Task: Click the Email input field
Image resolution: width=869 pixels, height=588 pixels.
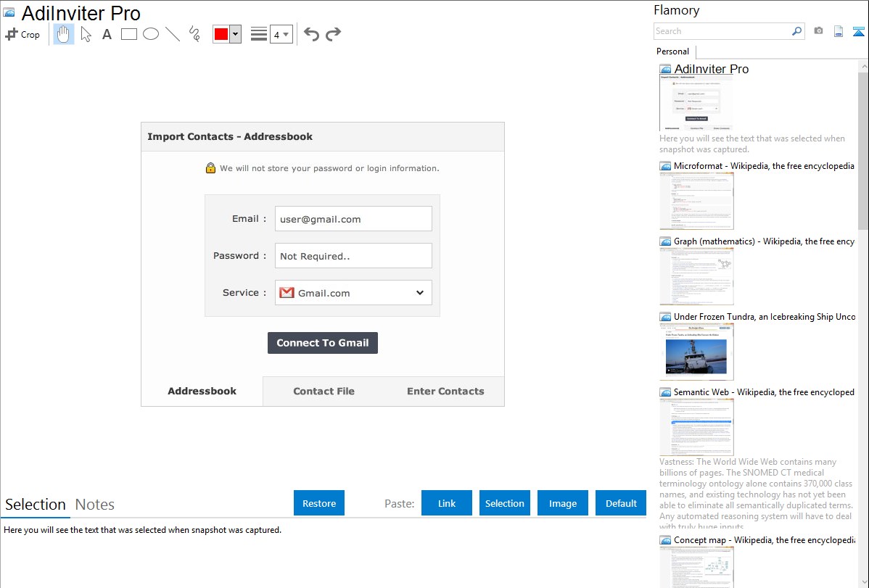Action: [353, 219]
